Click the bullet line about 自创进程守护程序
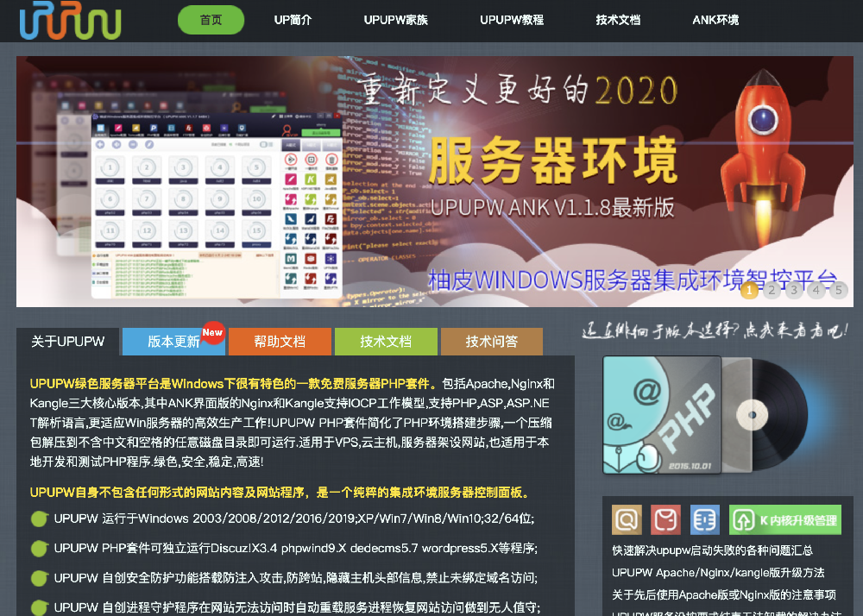 click(297, 607)
